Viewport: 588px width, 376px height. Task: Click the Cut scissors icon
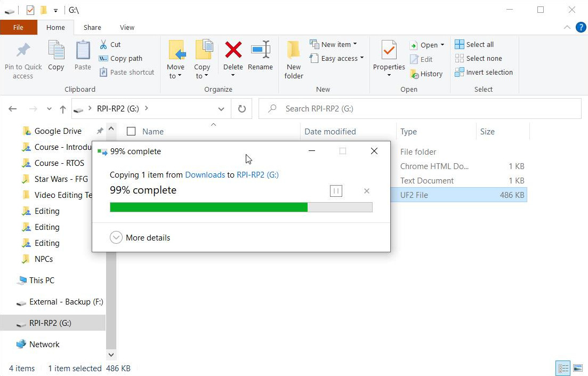(103, 44)
